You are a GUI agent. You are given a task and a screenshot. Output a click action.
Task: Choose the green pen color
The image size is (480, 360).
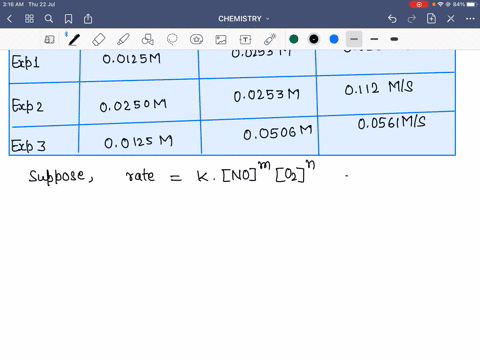[294, 39]
